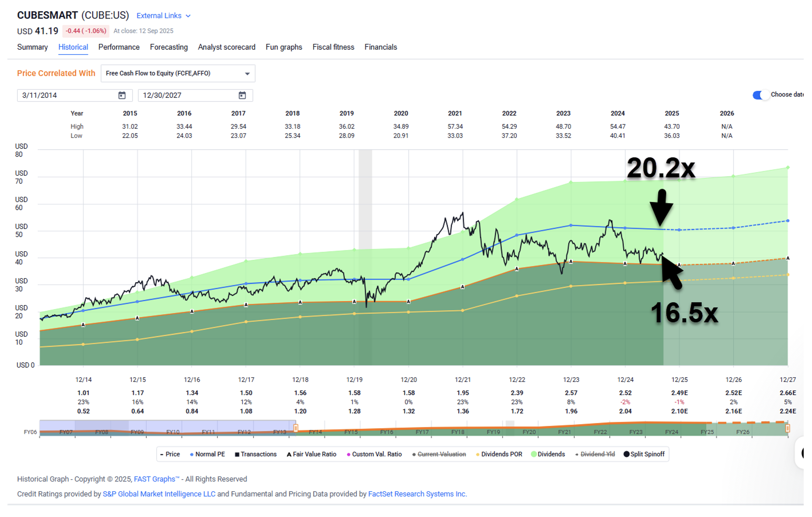Click the FY10 marker on timeline
This screenshot has width=812, height=517.
click(x=173, y=432)
